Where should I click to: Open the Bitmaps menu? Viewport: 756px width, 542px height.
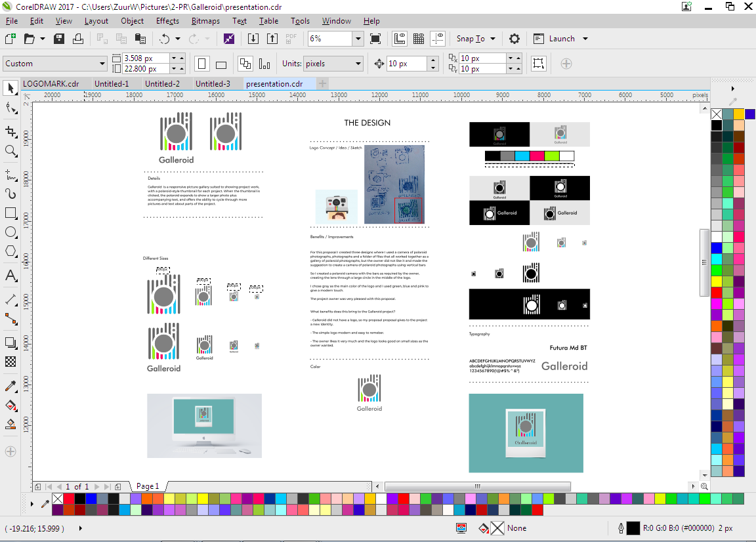[x=205, y=21]
